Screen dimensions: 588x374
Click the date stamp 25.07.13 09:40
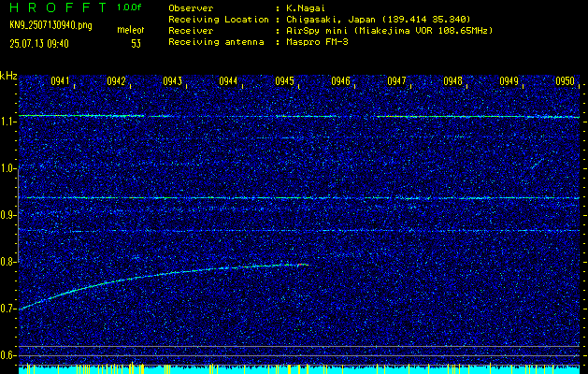[39, 44]
